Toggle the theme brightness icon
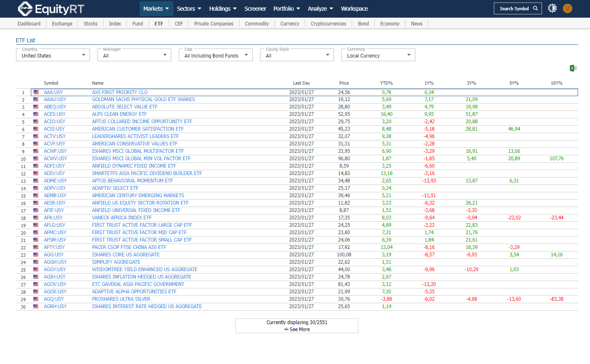Viewport: 590px width, 364px height. tap(552, 8)
